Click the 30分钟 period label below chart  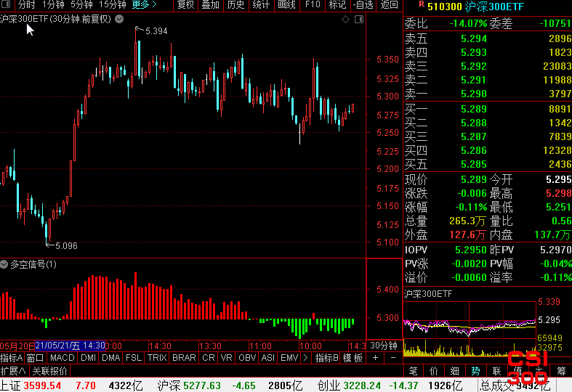click(384, 346)
